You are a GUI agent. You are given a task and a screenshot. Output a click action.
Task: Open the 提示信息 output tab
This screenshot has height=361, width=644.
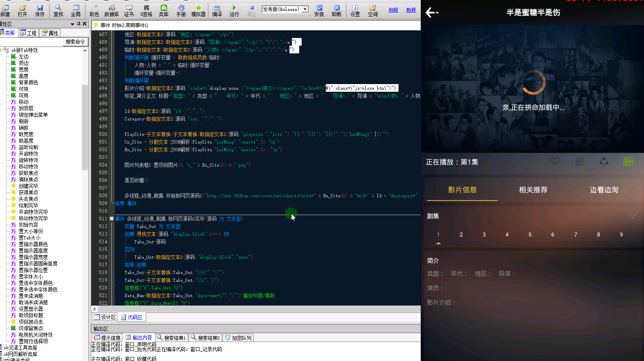tap(107, 338)
